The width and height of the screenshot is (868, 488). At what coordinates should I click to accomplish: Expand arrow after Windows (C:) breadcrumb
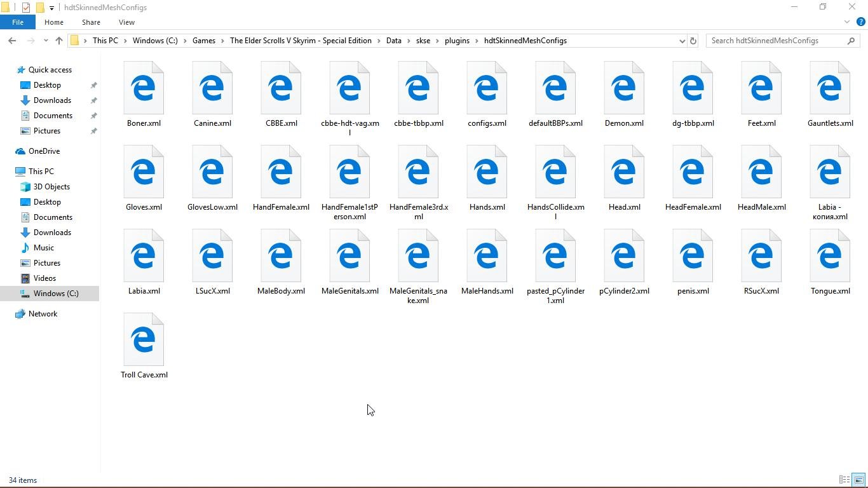tap(185, 41)
